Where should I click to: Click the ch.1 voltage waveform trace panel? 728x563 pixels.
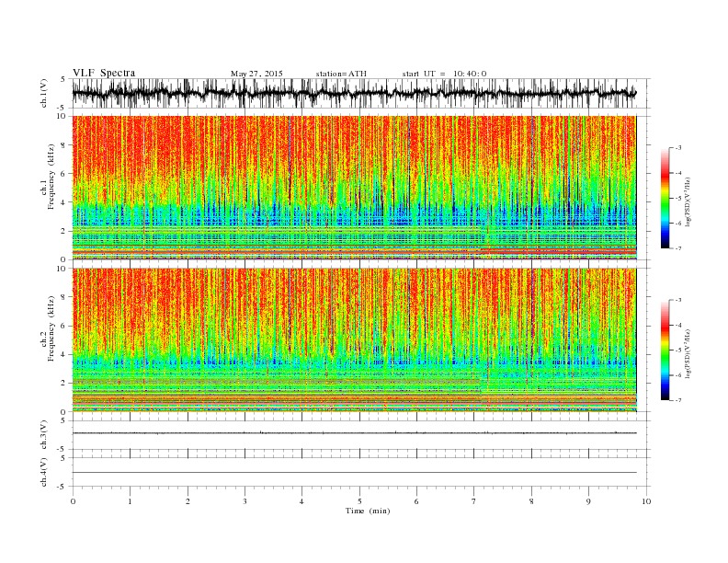tap(361, 93)
